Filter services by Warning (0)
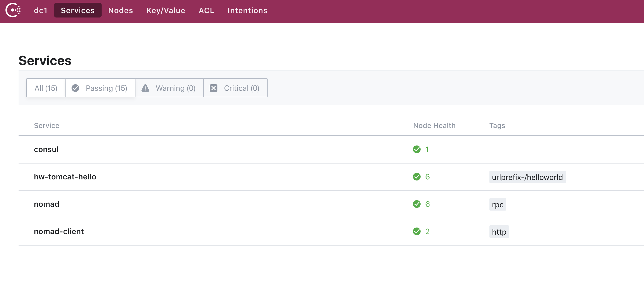The height and width of the screenshot is (303, 644). click(x=169, y=88)
